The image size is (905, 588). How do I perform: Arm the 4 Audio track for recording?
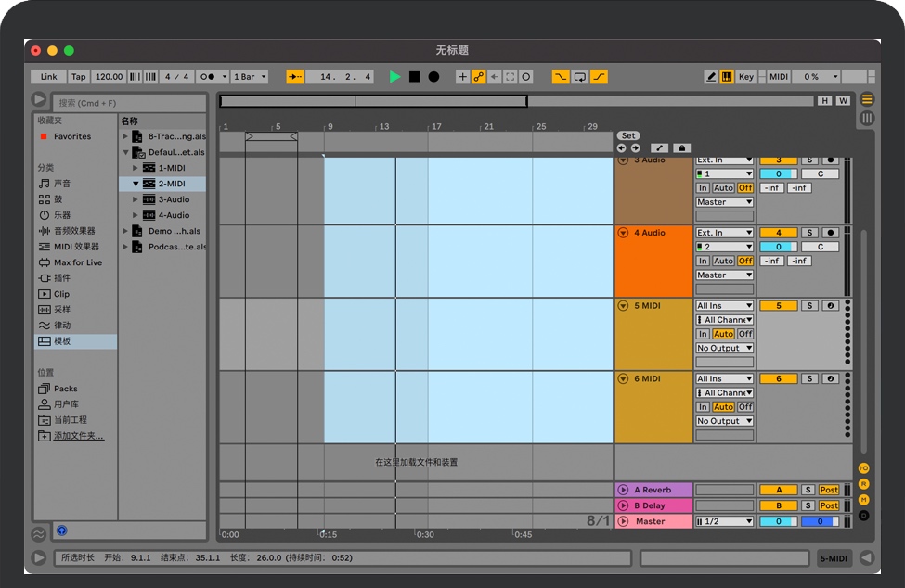click(x=831, y=233)
